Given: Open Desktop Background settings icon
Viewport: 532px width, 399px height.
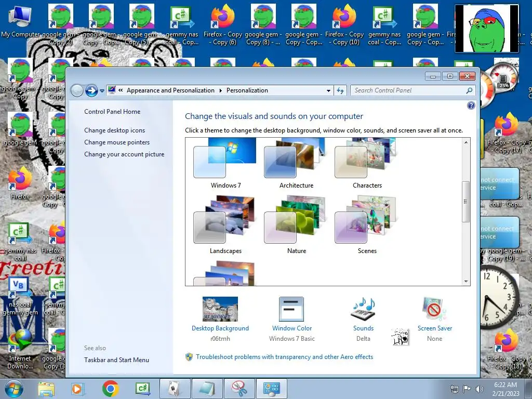Looking at the screenshot, I should tap(220, 309).
